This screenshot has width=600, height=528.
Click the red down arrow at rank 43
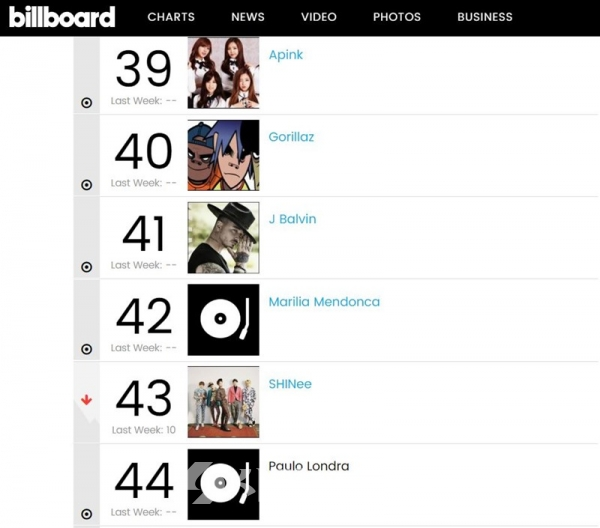(86, 400)
